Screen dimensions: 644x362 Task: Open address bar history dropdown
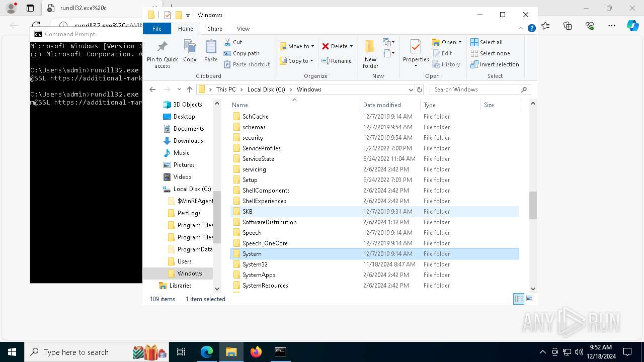point(411,89)
